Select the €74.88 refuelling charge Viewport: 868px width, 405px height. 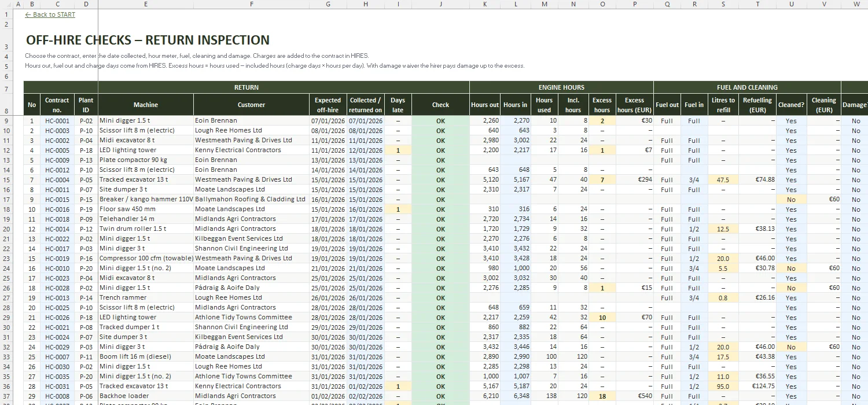[757, 180]
